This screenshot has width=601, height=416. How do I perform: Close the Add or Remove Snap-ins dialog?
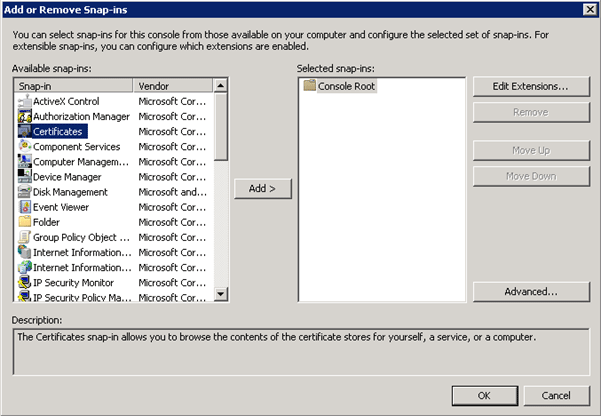click(590, 10)
